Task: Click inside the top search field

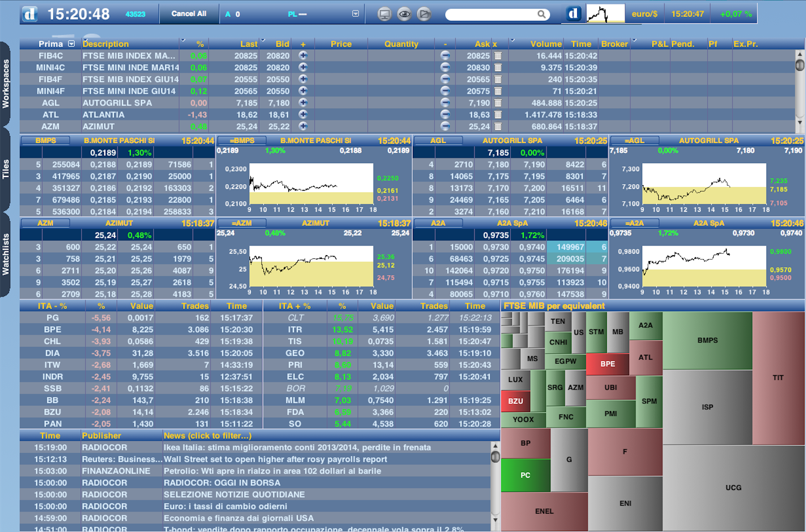Action: (492, 14)
